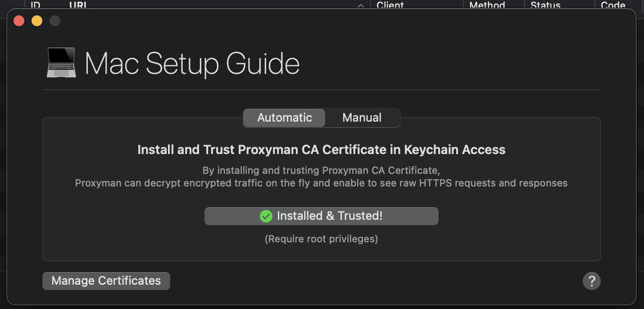Open Manage Certificates
This screenshot has height=309, width=644.
pyautogui.click(x=106, y=281)
